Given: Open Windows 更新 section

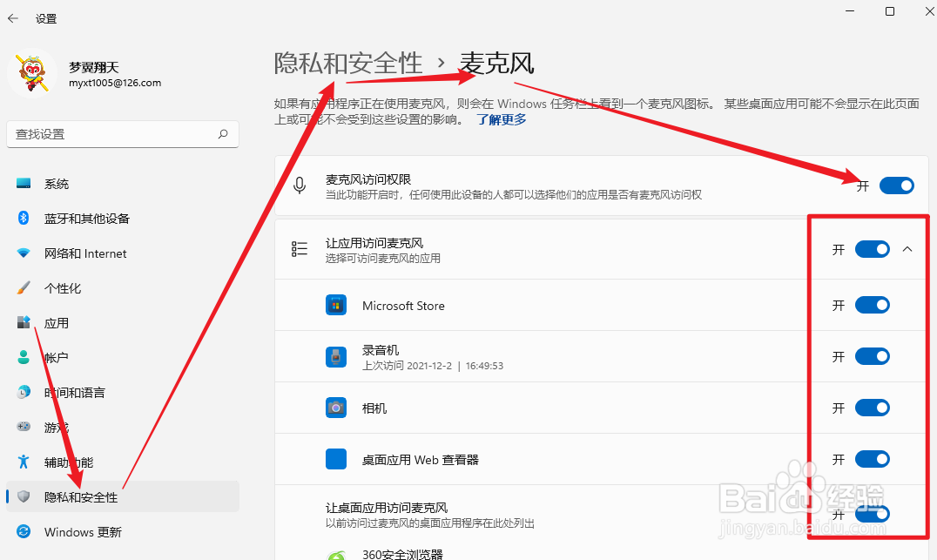Looking at the screenshot, I should 80,531.
